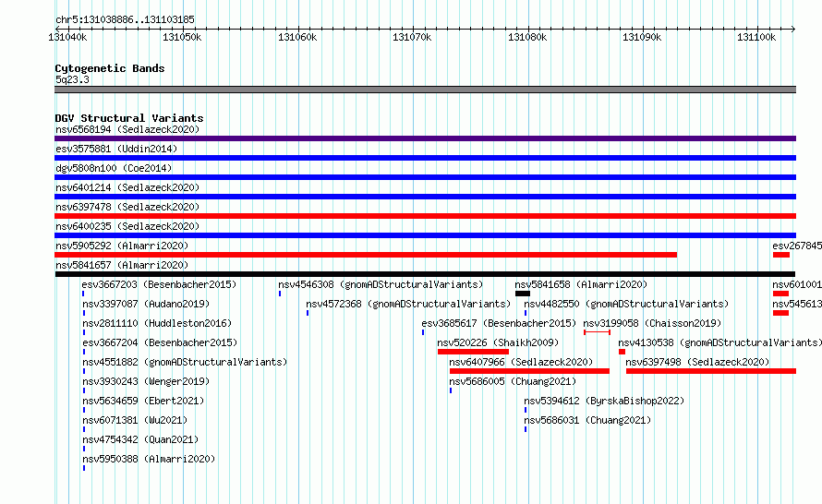
Task: Click nsv3397087 (Audano2019) label
Action: [x=146, y=304]
